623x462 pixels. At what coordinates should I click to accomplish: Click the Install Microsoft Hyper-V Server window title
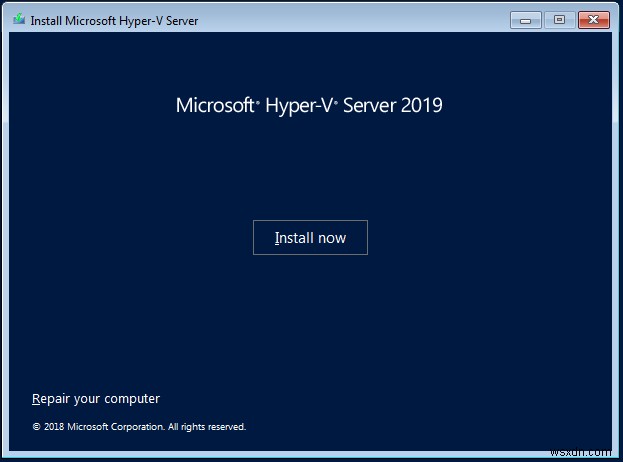click(x=114, y=21)
